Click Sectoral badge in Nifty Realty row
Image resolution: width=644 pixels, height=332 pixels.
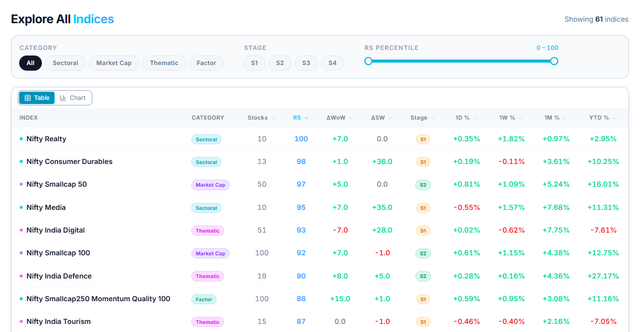206,139
